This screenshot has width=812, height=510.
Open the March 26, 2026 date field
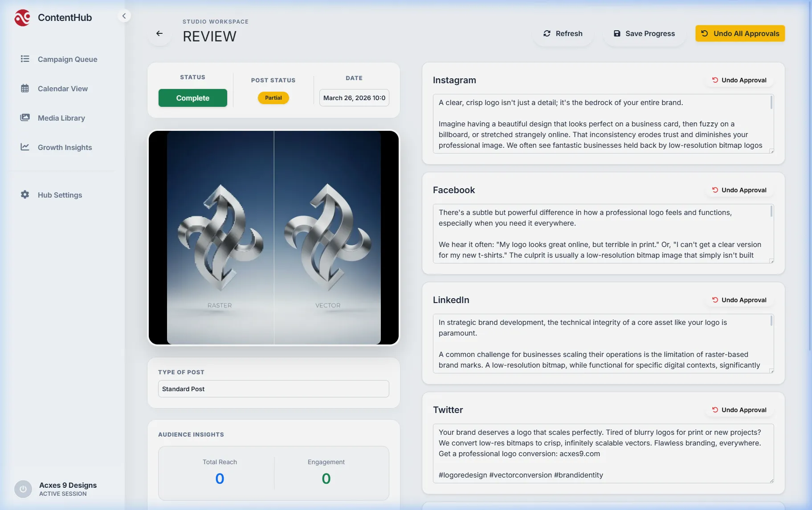[x=354, y=97]
